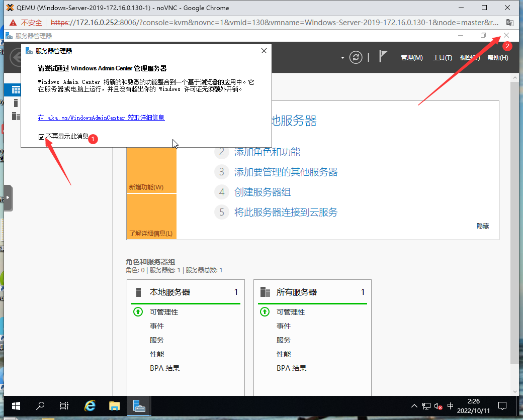Select the 新增功能(W) orange tile
Viewport: 523px width, 420px height.
[x=151, y=170]
